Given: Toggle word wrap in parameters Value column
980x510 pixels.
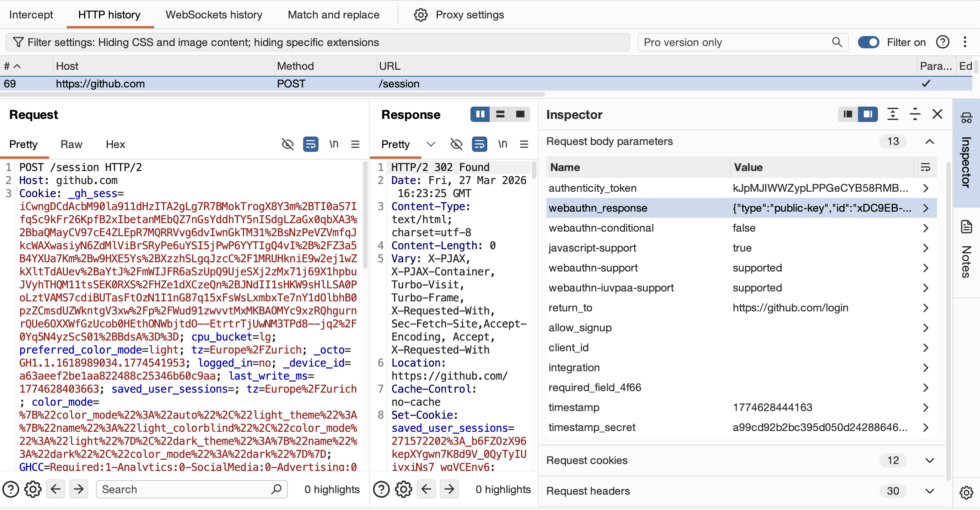Looking at the screenshot, I should pos(925,167).
